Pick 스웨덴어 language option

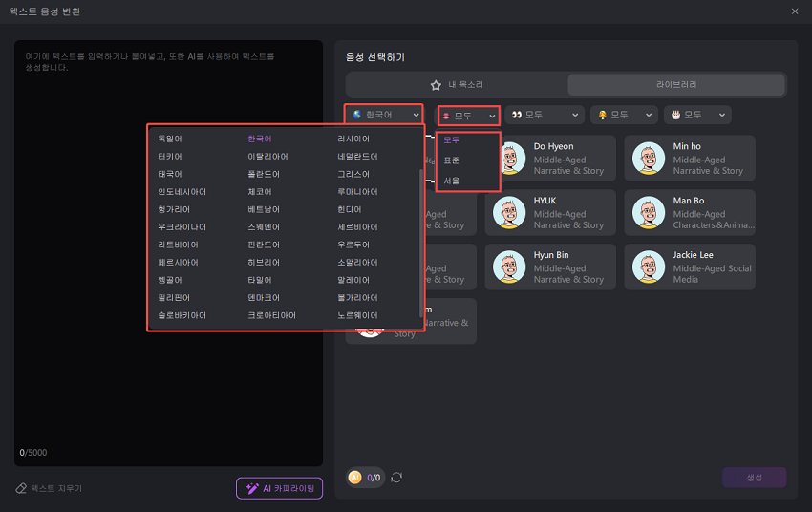pos(264,226)
